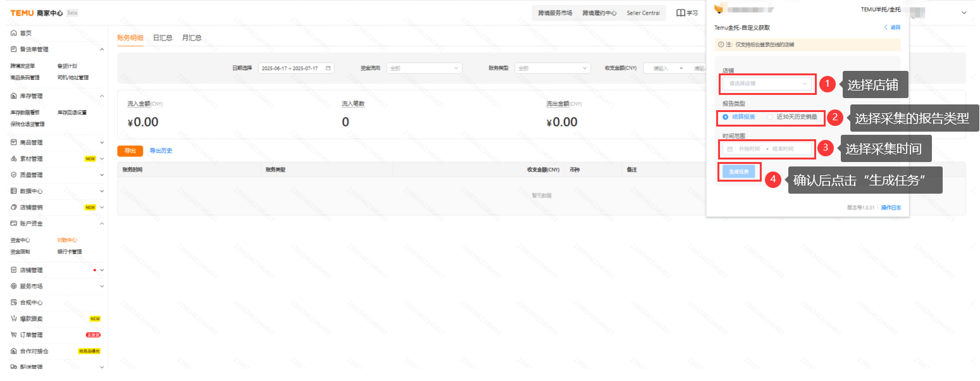Image resolution: width=980 pixels, height=381 pixels.
Task: Click the 库存管理 warehouse icon
Action: coord(13,96)
